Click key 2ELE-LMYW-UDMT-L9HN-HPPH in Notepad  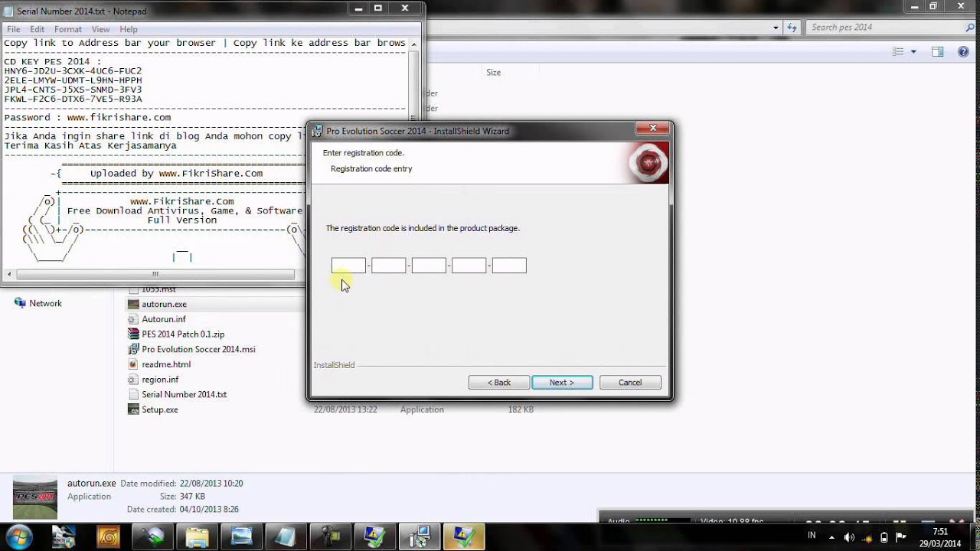tap(73, 80)
